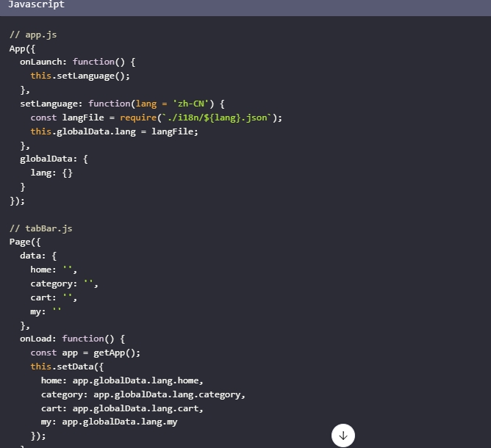491x448 pixels.
Task: Click 'cart: app.globalData.lang.cart,' line
Action: click(122, 408)
